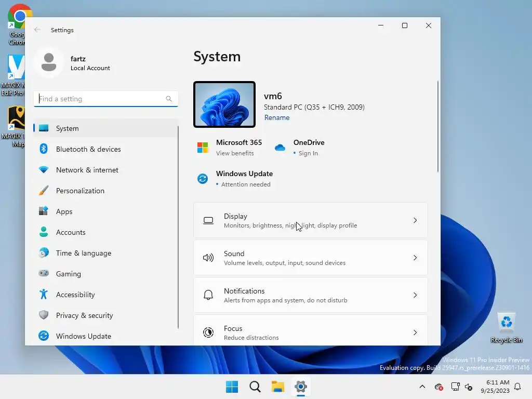Click the main content vertical scrollbar
532x399 pixels.
(437, 126)
